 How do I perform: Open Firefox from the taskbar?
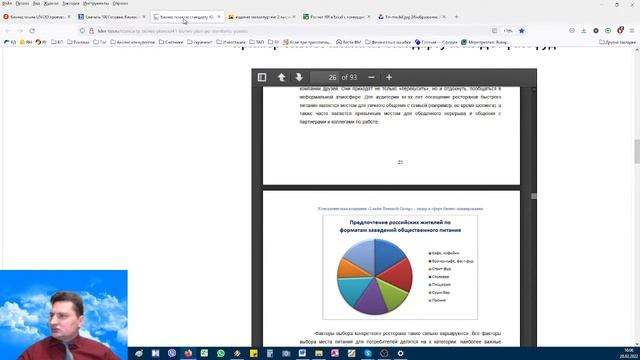pyautogui.click(x=188, y=353)
